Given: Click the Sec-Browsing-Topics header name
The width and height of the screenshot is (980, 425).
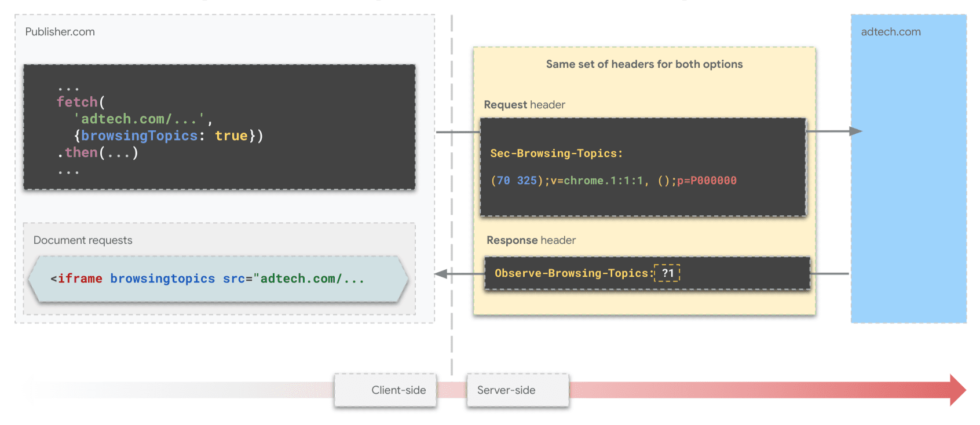Looking at the screenshot, I should (556, 153).
